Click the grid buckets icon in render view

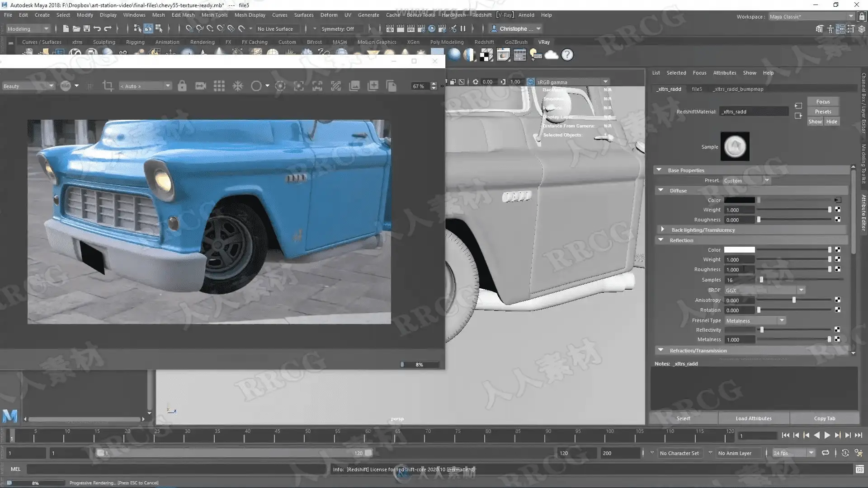pyautogui.click(x=219, y=86)
